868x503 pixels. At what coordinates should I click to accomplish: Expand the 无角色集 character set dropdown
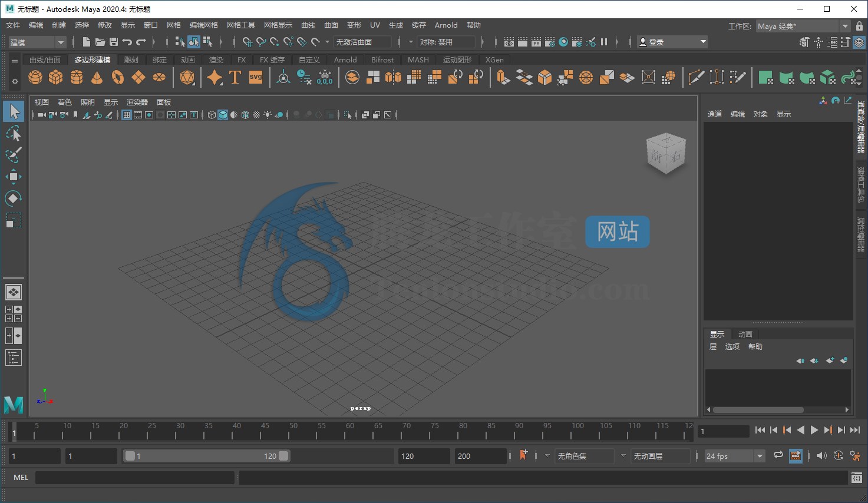(x=585, y=456)
